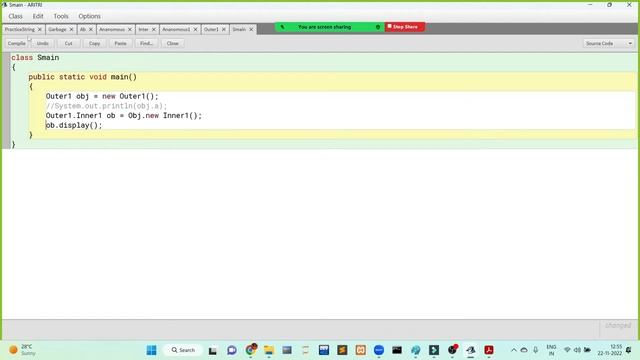Click the 'You are screen sharing' label
The image size is (640, 360).
click(x=324, y=27)
